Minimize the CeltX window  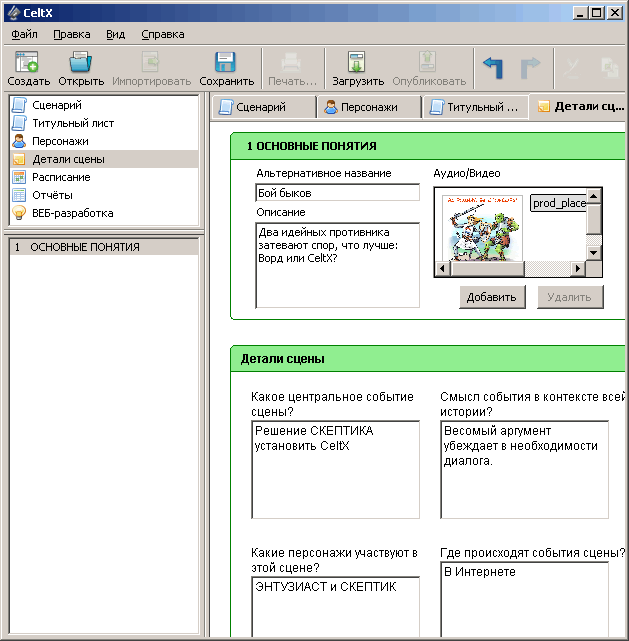click(x=580, y=13)
